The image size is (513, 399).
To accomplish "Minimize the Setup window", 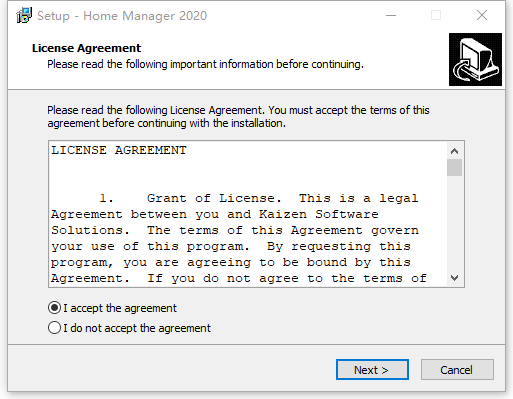I will (x=391, y=15).
